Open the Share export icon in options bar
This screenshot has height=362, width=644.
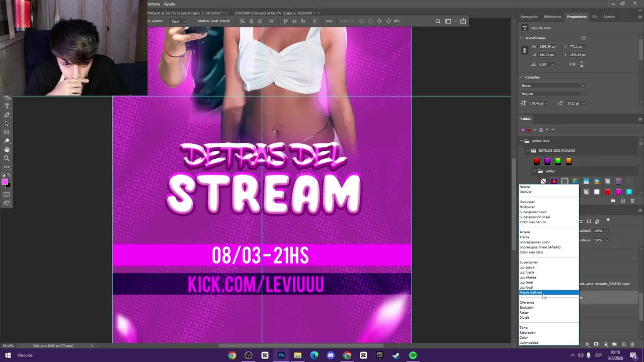(463, 21)
